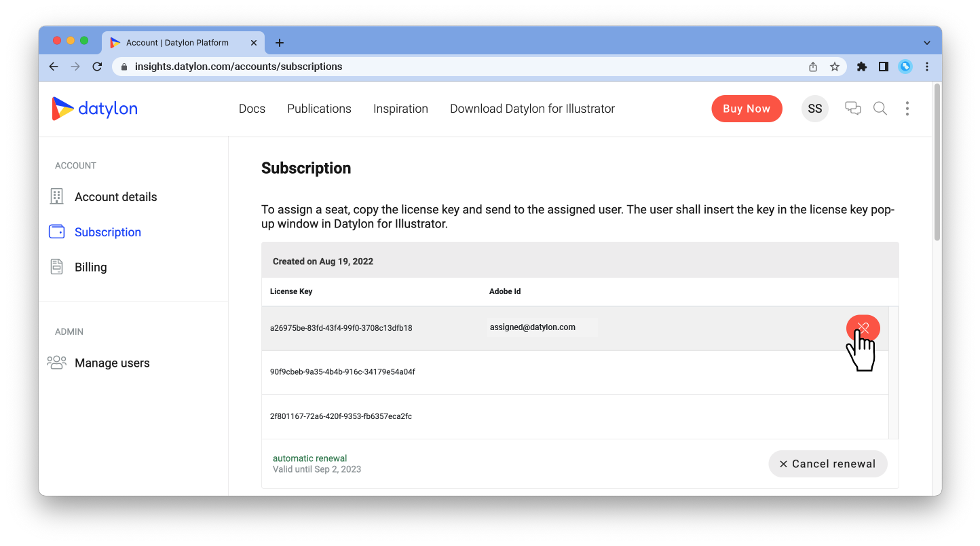The height and width of the screenshot is (546, 980).
Task: Click the Subscription wallet icon
Action: click(x=57, y=232)
